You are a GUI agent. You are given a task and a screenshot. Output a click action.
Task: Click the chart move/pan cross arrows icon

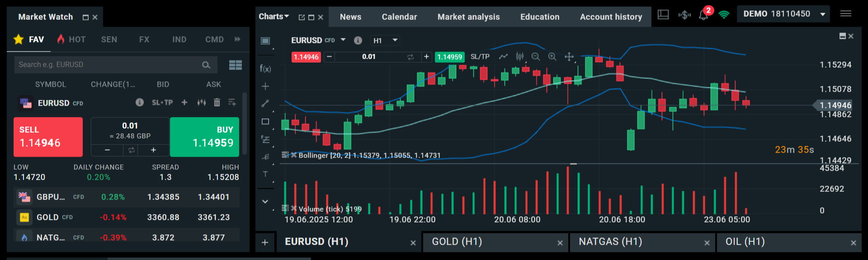tap(569, 56)
